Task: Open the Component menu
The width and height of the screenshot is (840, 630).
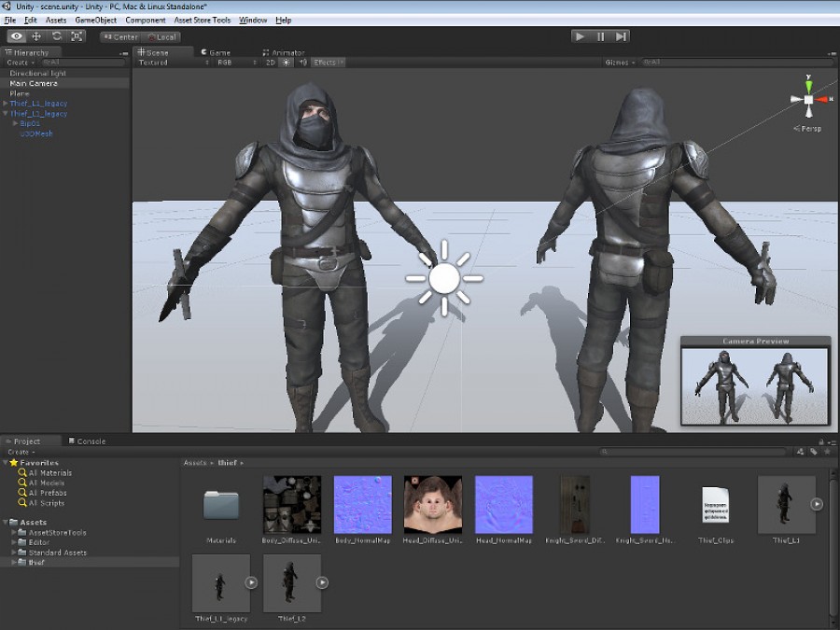Action: pos(146,21)
